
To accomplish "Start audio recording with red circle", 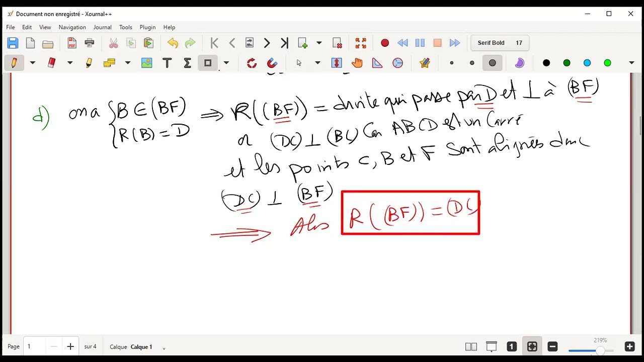I will 385,43.
